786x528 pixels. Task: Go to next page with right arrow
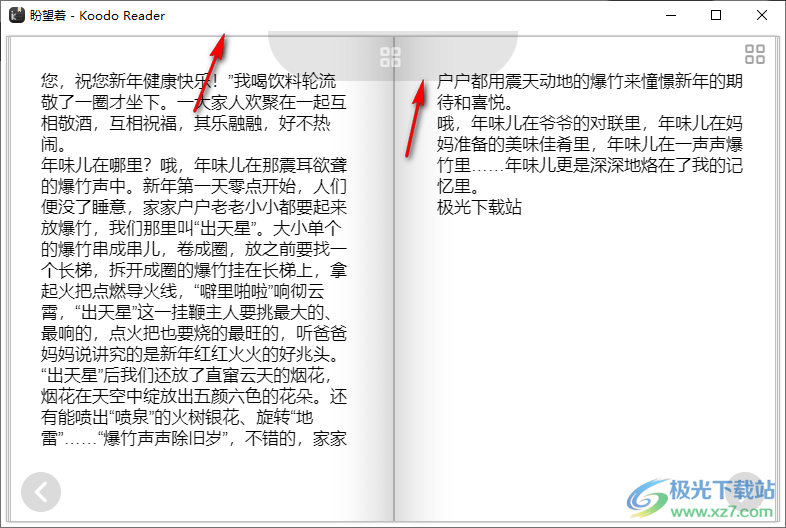(x=745, y=492)
